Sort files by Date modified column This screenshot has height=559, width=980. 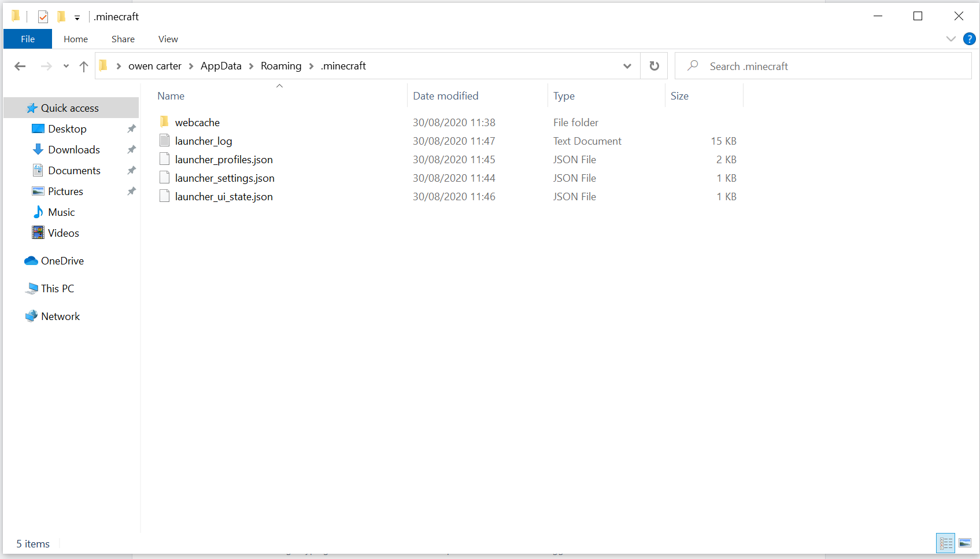(x=445, y=96)
